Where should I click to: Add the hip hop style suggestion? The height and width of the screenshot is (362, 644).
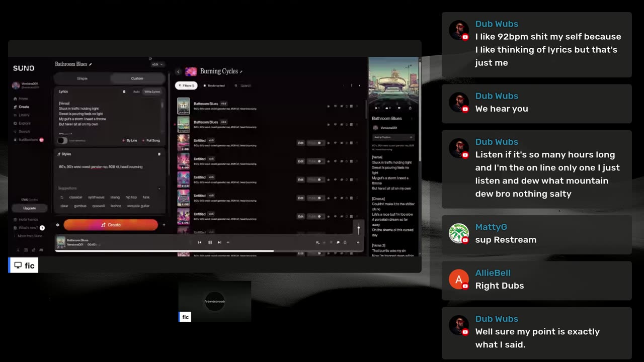[x=131, y=198]
